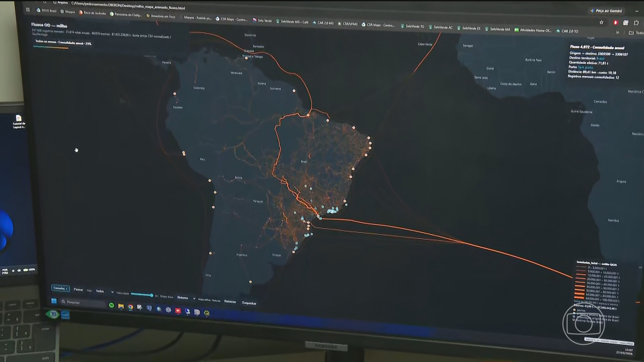The width and height of the screenshot is (644, 362).
Task: Open the All Bookmarks folder icon
Action: pyautogui.click(x=631, y=33)
